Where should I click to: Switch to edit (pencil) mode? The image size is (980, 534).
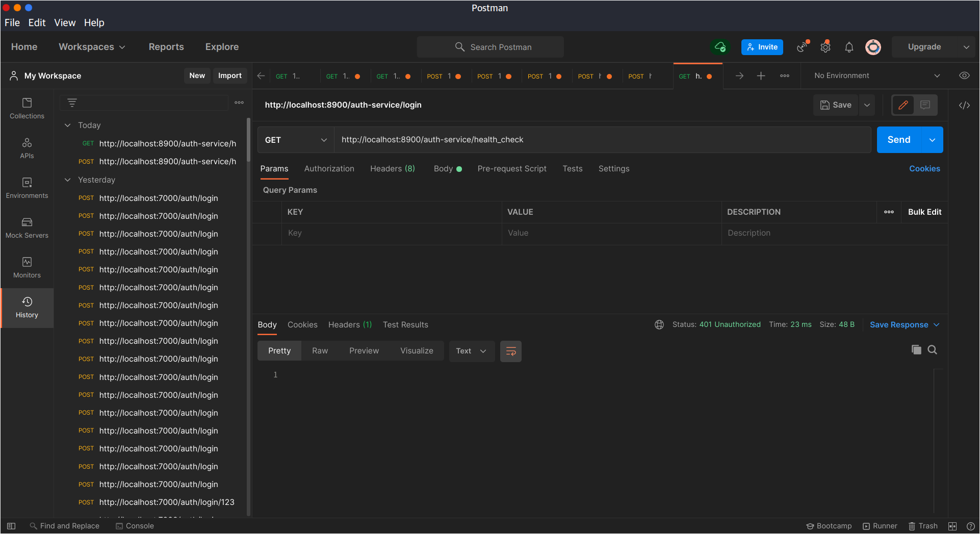(903, 105)
